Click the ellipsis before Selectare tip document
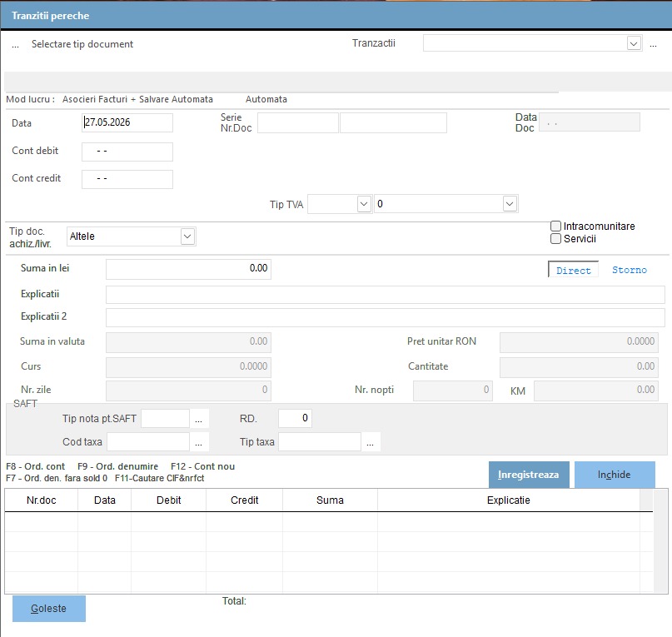 pos(16,46)
